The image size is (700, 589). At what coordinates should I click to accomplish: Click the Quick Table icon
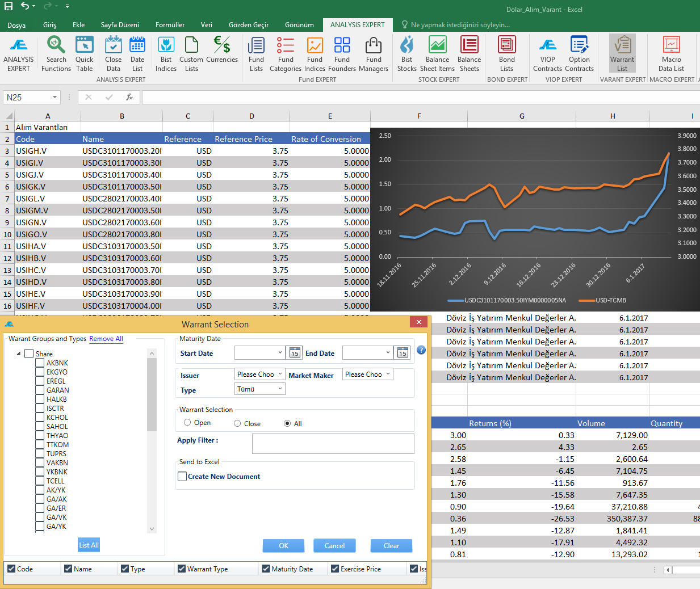point(84,53)
